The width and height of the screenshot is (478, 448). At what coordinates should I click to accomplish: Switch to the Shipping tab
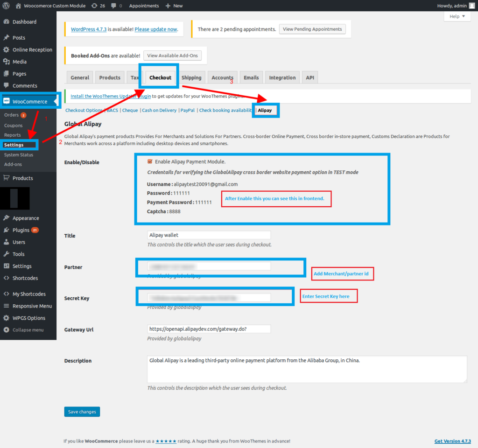191,78
